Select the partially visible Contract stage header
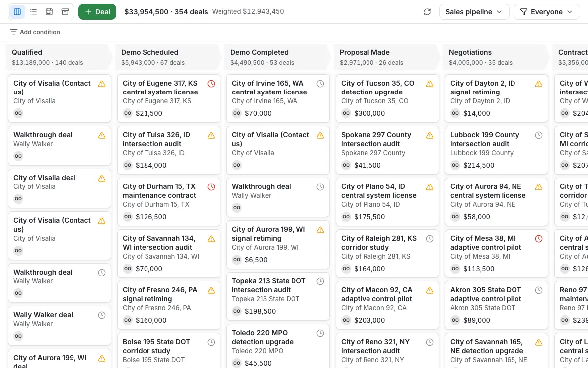This screenshot has height=368, width=588. coord(571,57)
